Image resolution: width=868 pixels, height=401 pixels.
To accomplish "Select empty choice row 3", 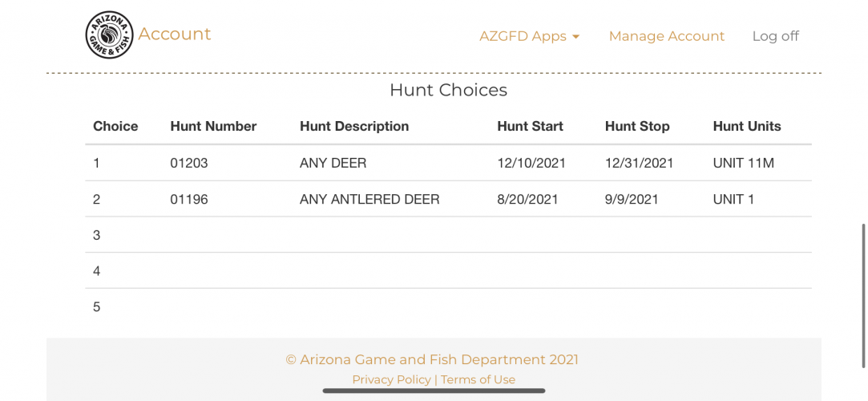I will click(448, 235).
